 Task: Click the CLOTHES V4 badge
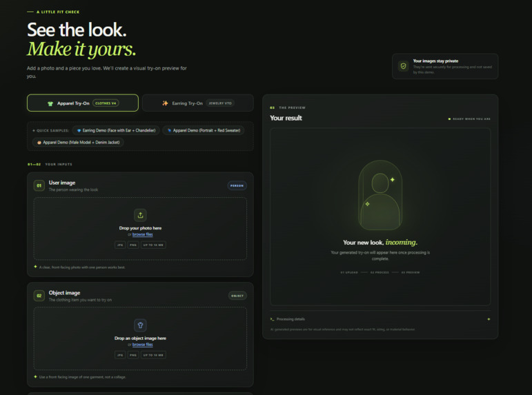pos(106,103)
